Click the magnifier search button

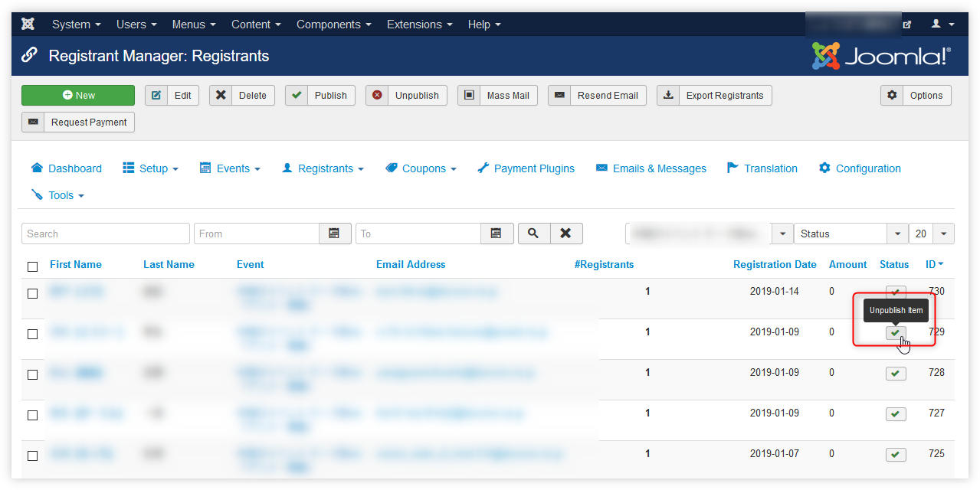533,234
